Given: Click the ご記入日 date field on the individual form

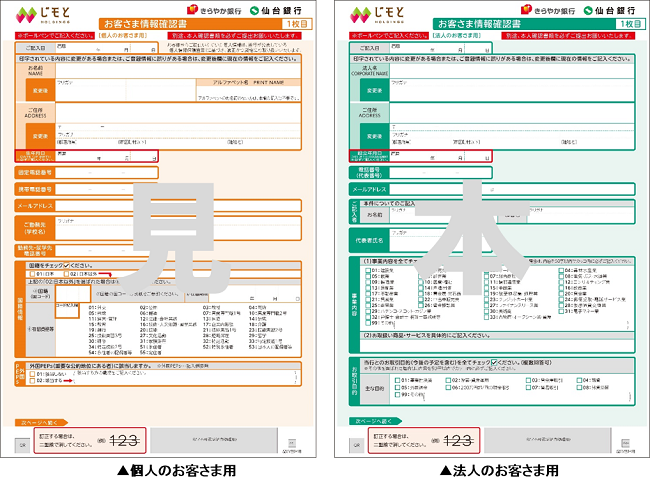Looking at the screenshot, I should point(106,48).
